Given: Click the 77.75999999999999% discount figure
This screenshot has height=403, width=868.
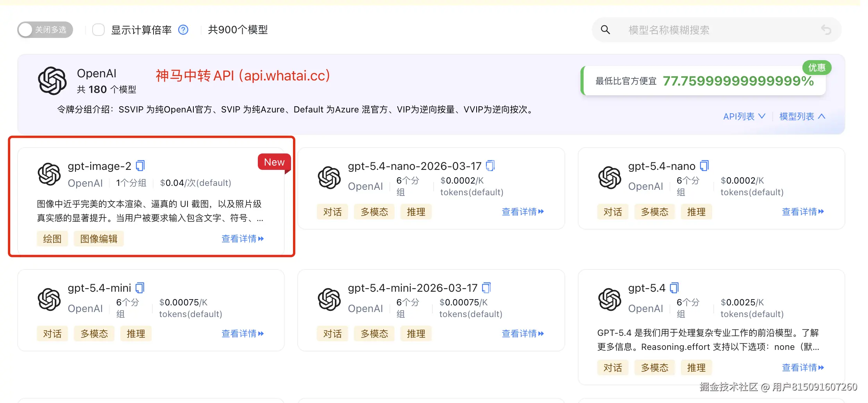Looking at the screenshot, I should tap(738, 81).
